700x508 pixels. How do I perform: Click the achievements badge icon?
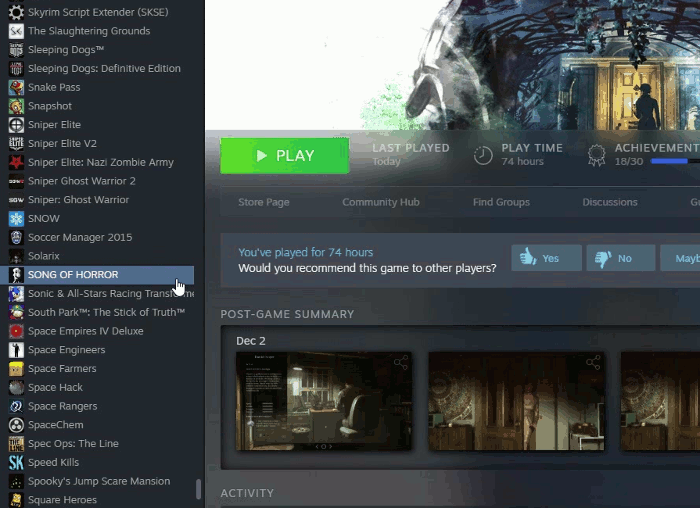[x=597, y=155]
